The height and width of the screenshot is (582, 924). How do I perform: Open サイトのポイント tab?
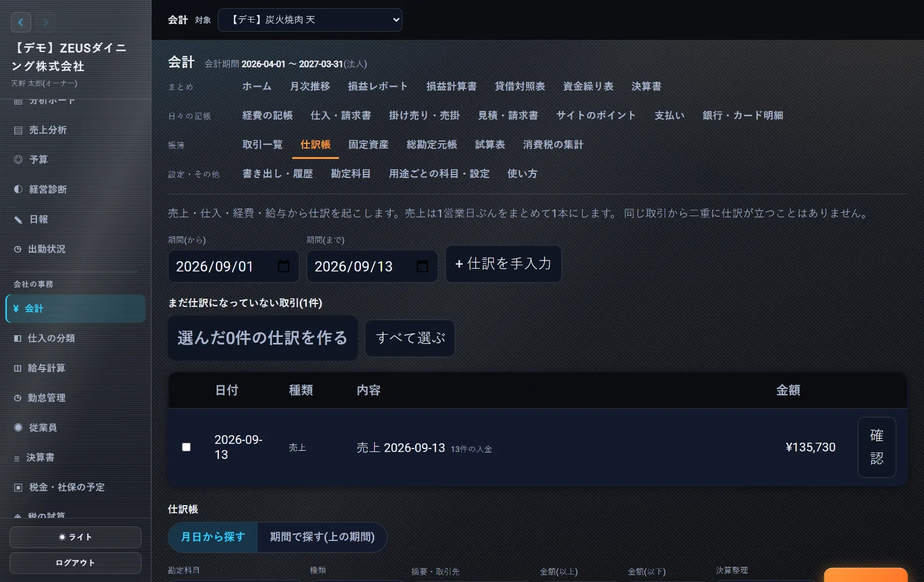click(x=596, y=116)
